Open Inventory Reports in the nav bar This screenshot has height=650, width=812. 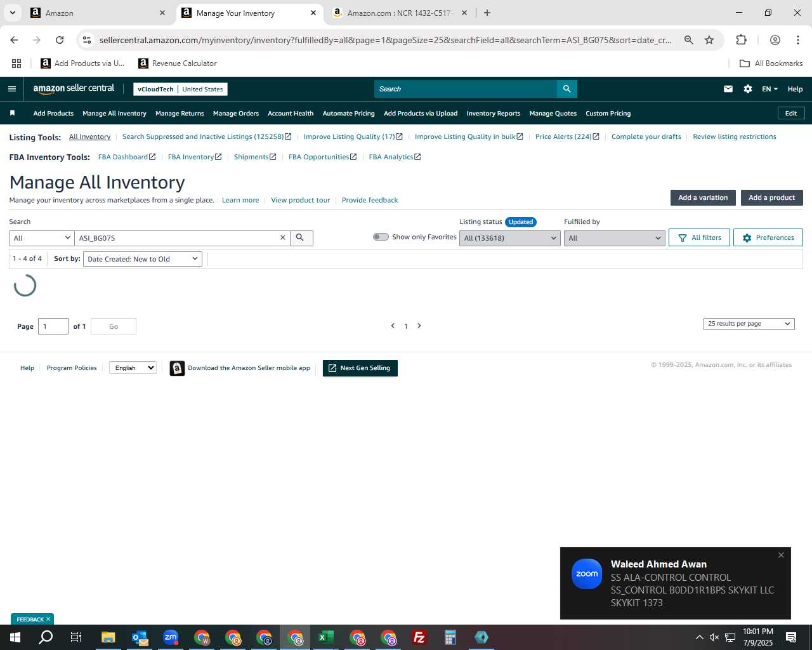[x=494, y=114]
